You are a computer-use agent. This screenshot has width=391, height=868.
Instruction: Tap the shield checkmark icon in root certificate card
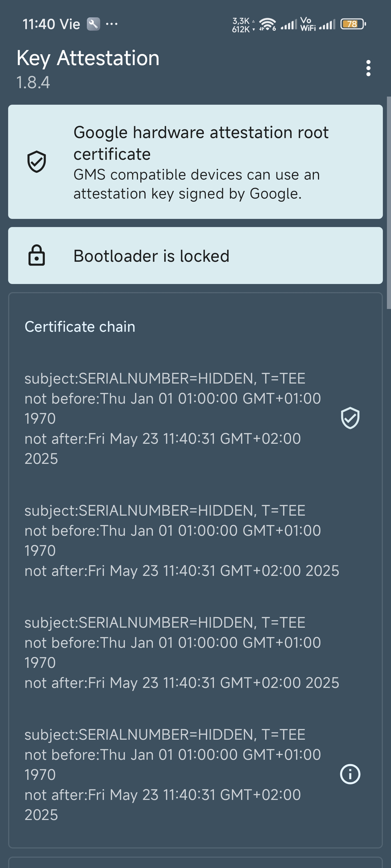tap(37, 162)
